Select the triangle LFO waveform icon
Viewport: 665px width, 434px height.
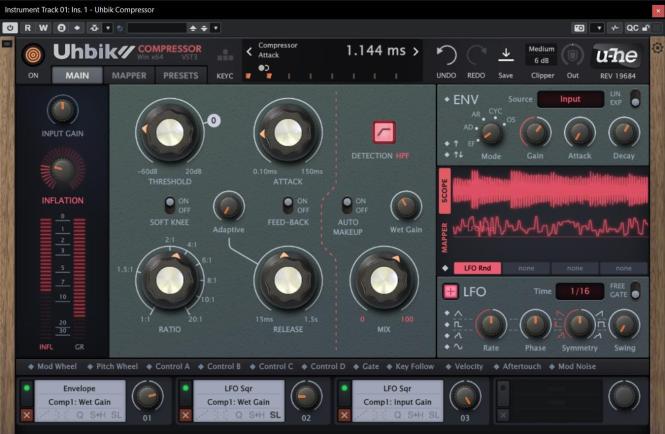coord(458,314)
